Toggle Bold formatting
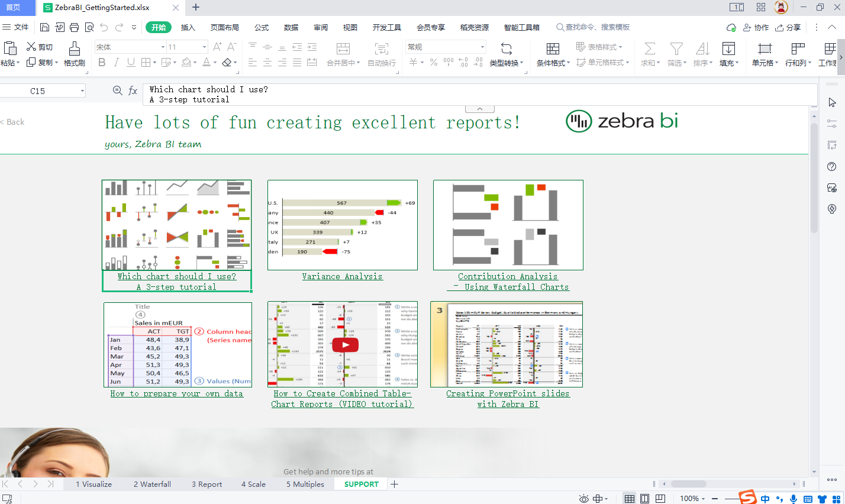 (x=102, y=62)
